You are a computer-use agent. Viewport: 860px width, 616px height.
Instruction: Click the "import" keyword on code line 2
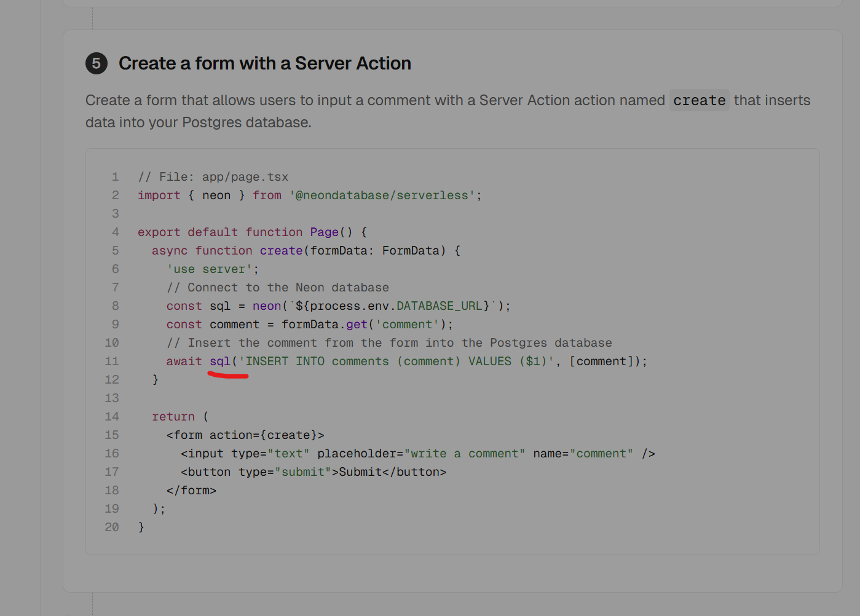[x=159, y=195]
